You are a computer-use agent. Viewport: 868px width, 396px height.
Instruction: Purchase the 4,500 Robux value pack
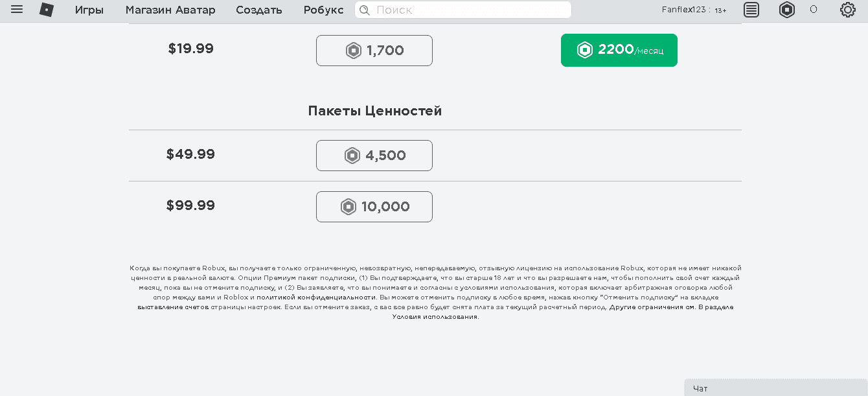click(x=374, y=155)
